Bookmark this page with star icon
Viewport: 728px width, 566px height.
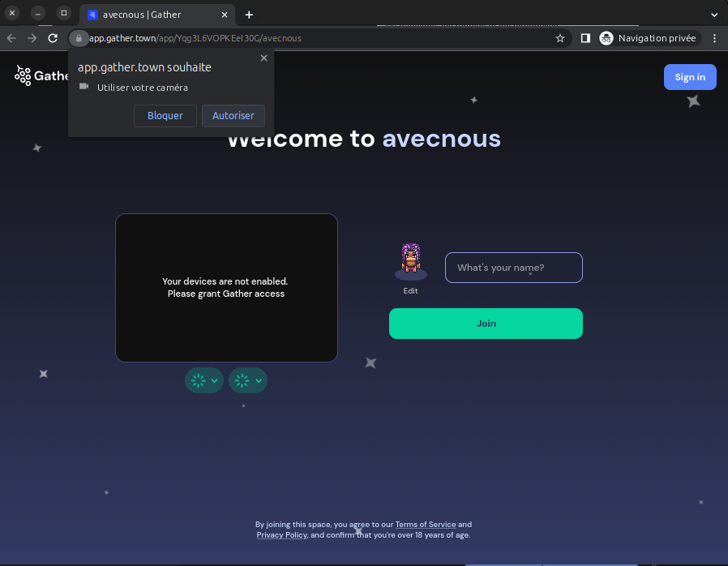559,38
